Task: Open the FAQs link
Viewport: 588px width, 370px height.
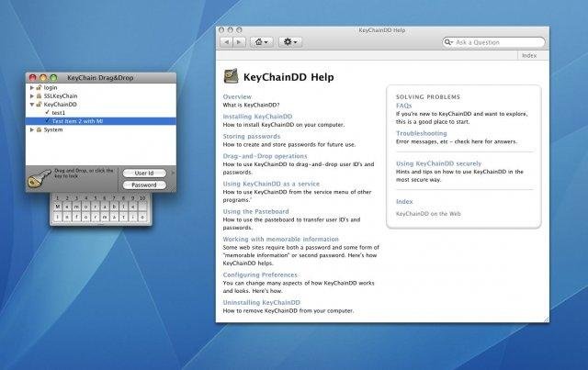Action: (404, 106)
